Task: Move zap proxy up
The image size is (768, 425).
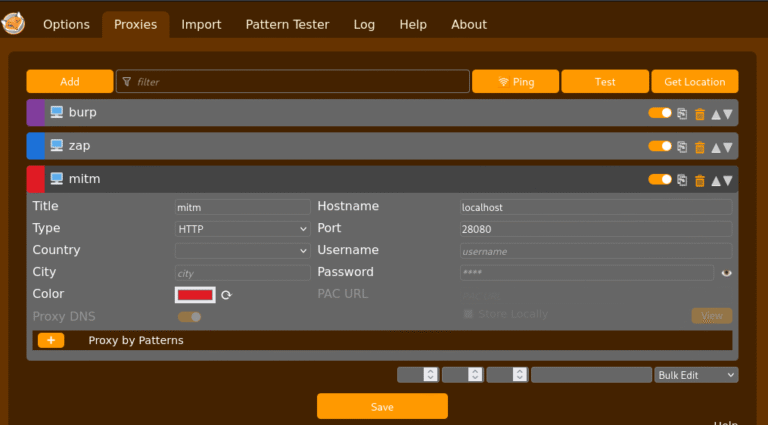Action: 716,147
